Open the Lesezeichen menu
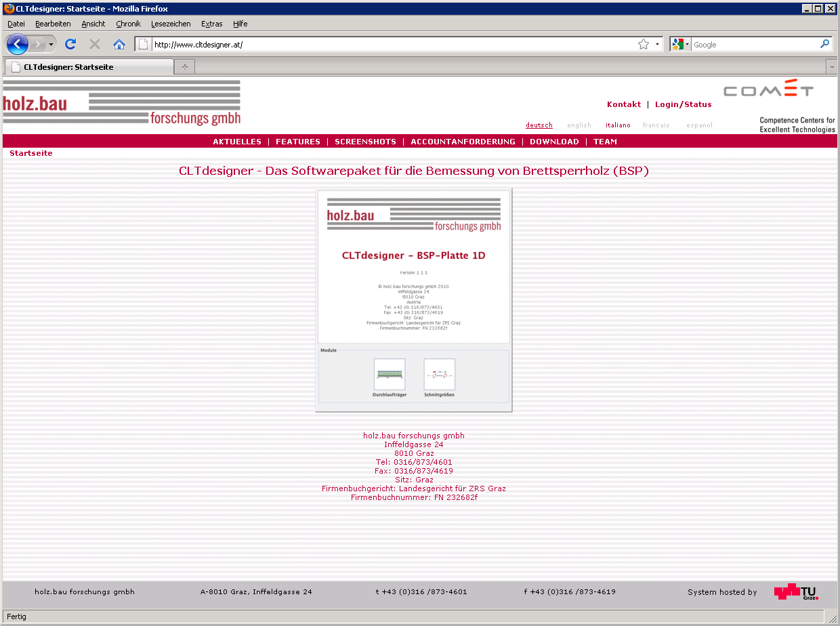Image resolution: width=840 pixels, height=626 pixels. coord(171,24)
